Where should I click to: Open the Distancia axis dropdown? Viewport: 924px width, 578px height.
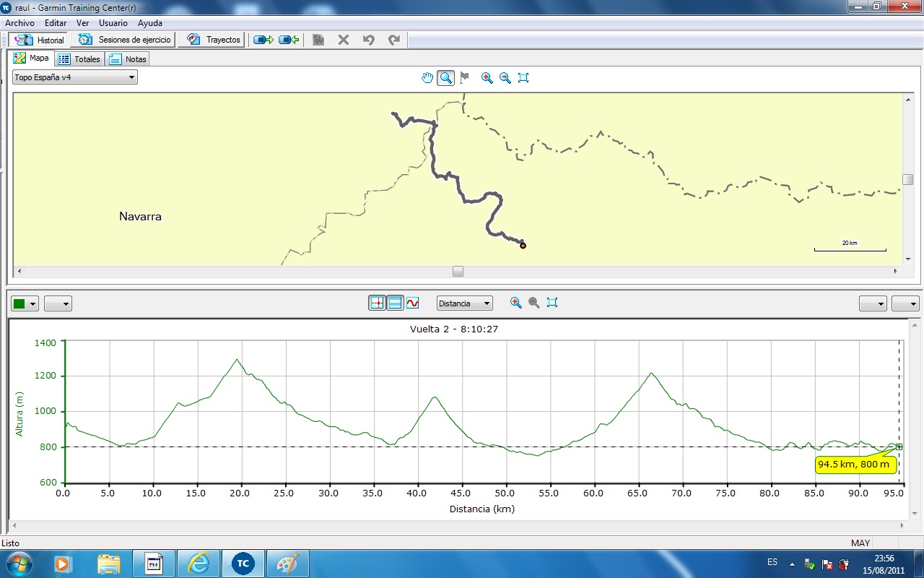[465, 303]
